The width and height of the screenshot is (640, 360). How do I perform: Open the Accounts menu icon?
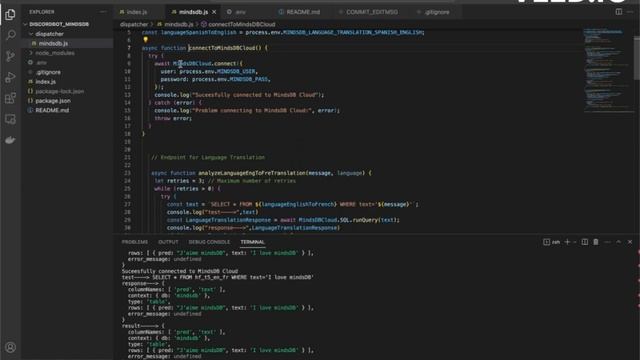10,347
